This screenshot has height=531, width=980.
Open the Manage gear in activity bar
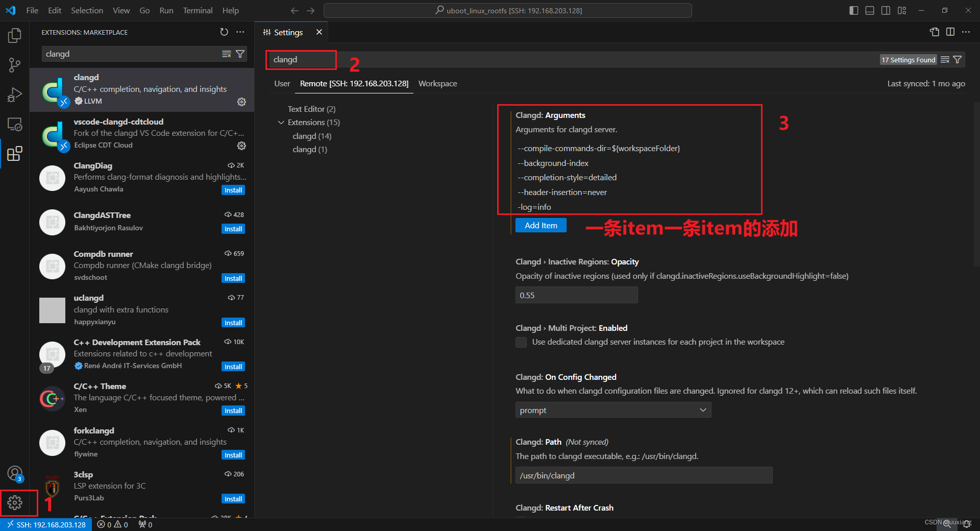[x=15, y=503]
